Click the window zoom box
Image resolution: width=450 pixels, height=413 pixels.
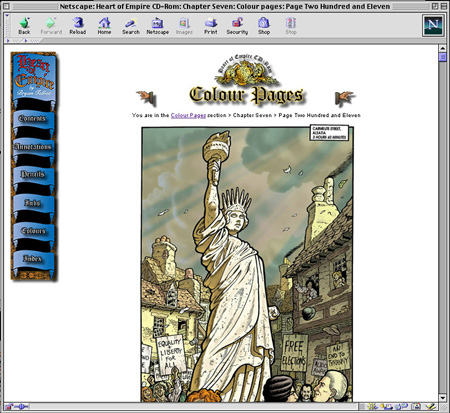coord(435,6)
